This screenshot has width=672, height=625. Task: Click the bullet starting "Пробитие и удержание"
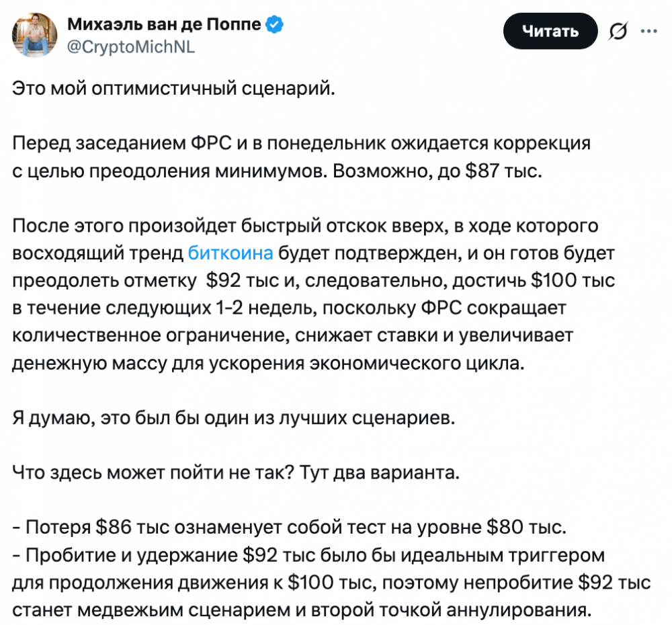(309, 556)
